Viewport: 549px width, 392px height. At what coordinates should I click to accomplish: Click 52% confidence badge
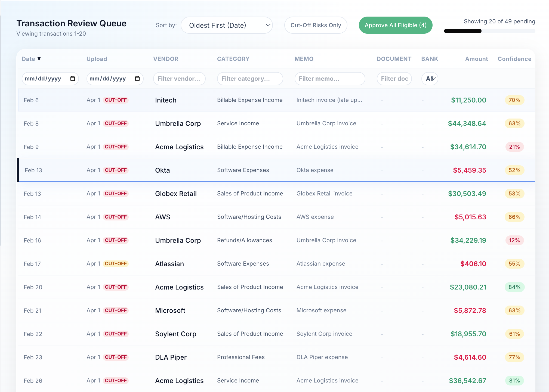tap(514, 170)
